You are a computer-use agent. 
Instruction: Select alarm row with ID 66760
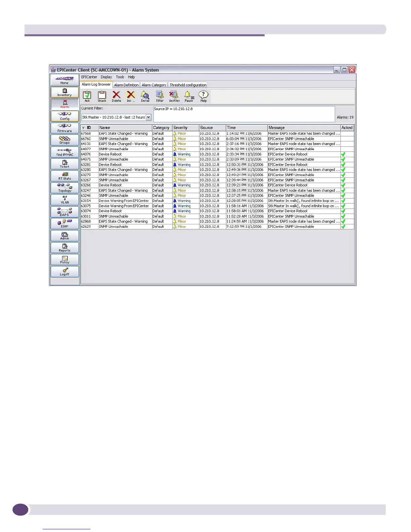click(217, 139)
